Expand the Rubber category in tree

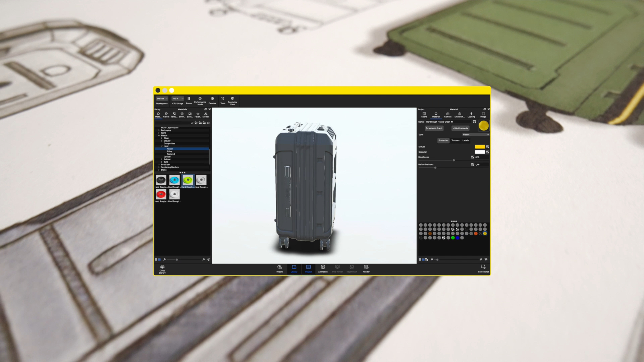tap(162, 159)
